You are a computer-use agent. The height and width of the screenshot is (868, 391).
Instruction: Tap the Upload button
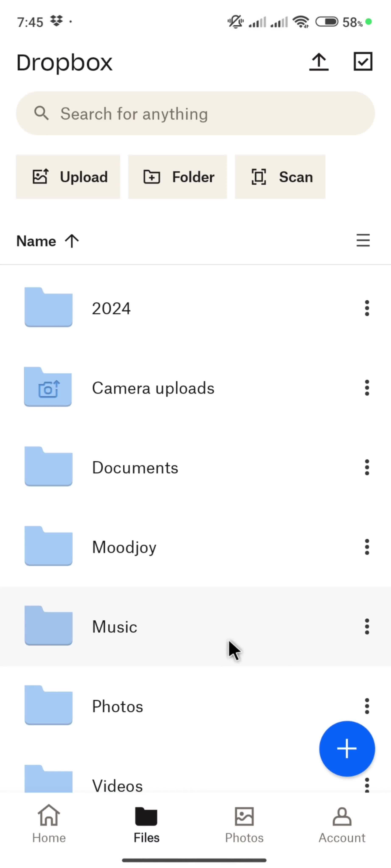[x=68, y=177]
